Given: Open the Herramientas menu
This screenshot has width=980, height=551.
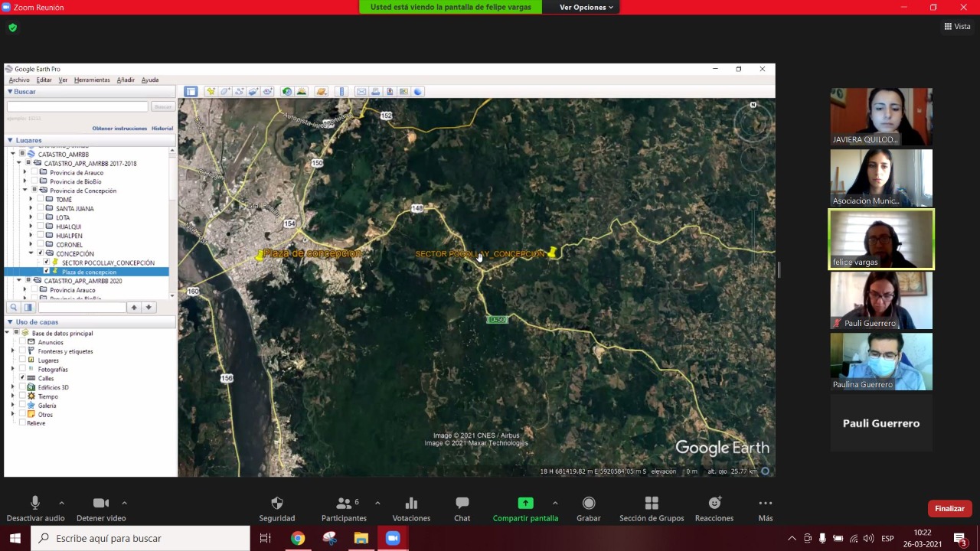Looking at the screenshot, I should (x=92, y=80).
